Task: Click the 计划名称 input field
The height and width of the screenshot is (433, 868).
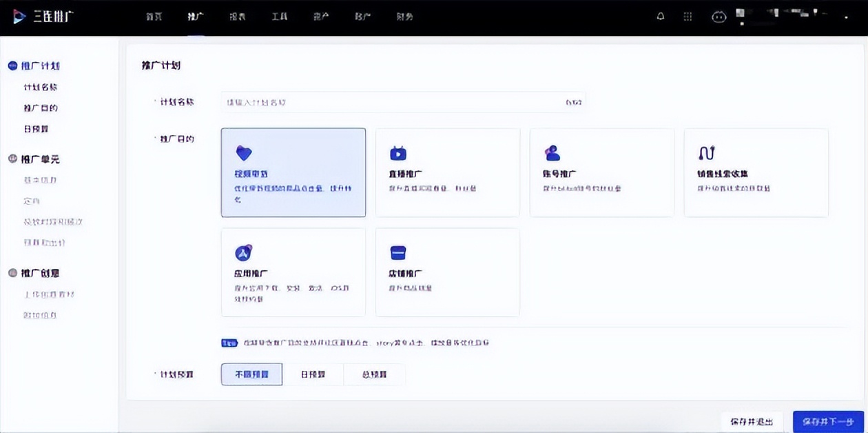Action: [x=400, y=101]
